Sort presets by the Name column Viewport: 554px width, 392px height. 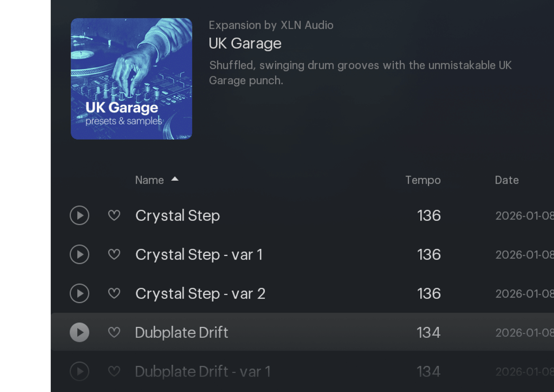click(149, 180)
